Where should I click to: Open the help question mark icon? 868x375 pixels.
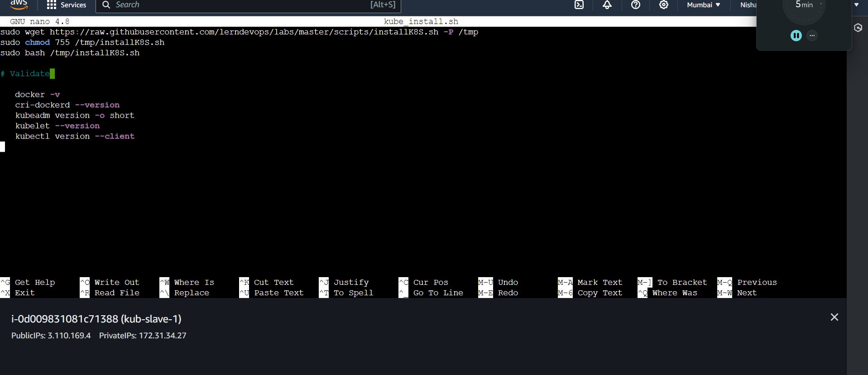pyautogui.click(x=635, y=5)
